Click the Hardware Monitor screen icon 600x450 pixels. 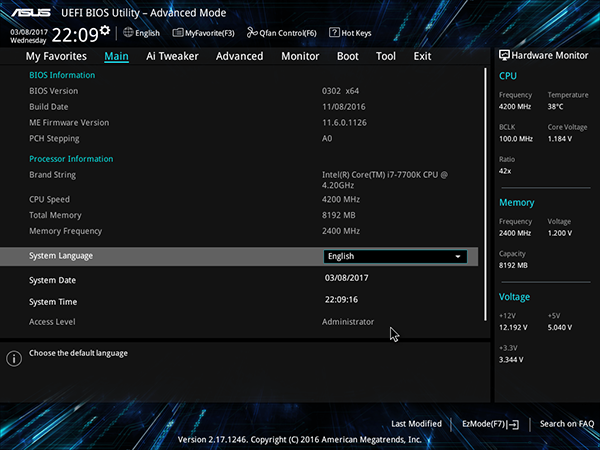pos(504,55)
